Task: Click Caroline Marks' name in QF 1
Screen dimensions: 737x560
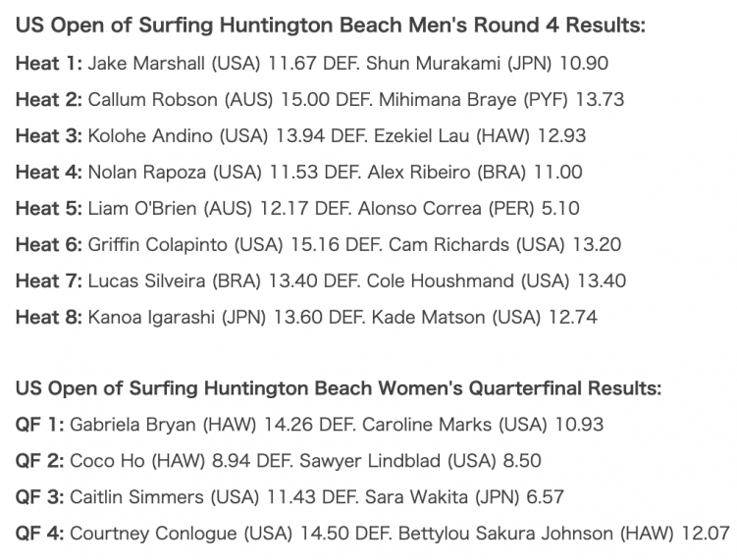Action: point(427,425)
